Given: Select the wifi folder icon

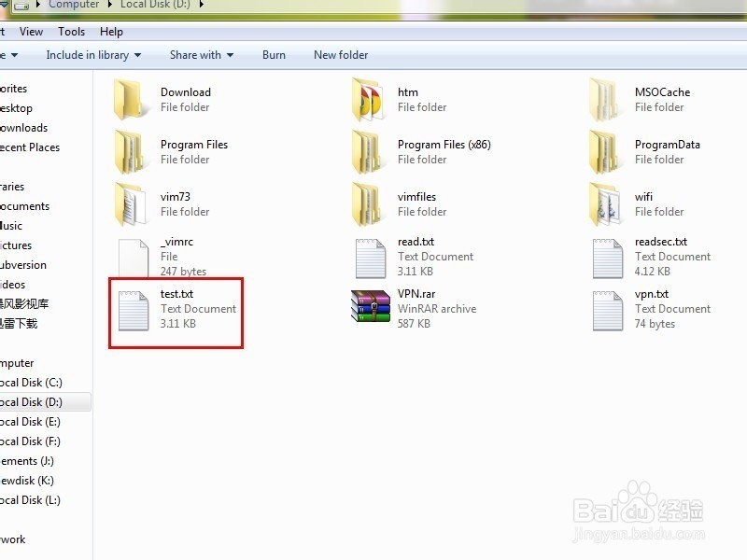Looking at the screenshot, I should point(604,203).
